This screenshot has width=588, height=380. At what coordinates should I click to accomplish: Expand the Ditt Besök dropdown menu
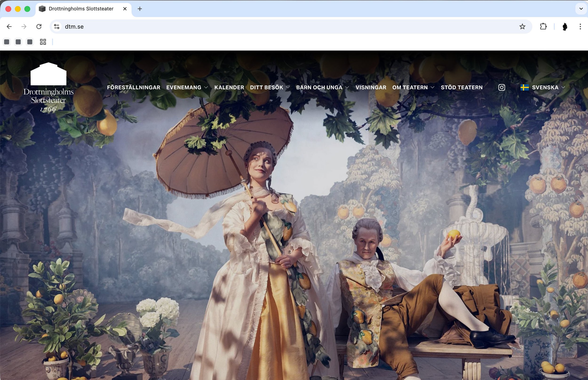click(270, 87)
